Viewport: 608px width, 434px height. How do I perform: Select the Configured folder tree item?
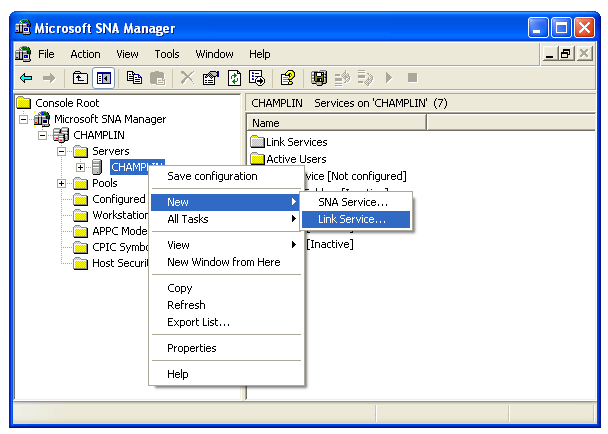[119, 199]
